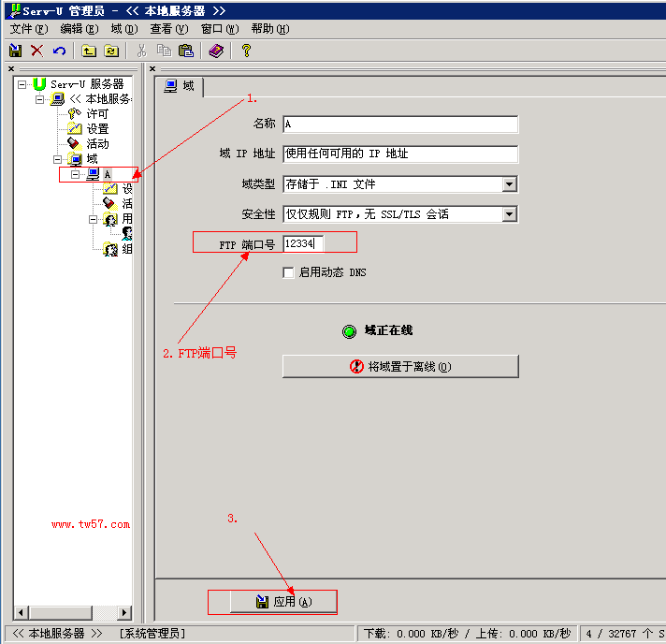The image size is (666, 644).
Task: Collapse the 域 tree node
Action: pos(58,159)
